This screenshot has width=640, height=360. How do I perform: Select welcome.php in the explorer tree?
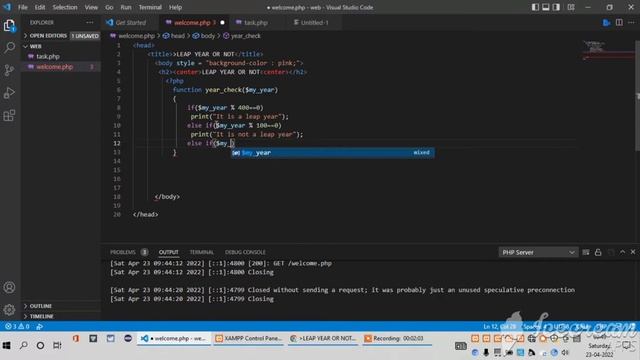tap(61, 67)
